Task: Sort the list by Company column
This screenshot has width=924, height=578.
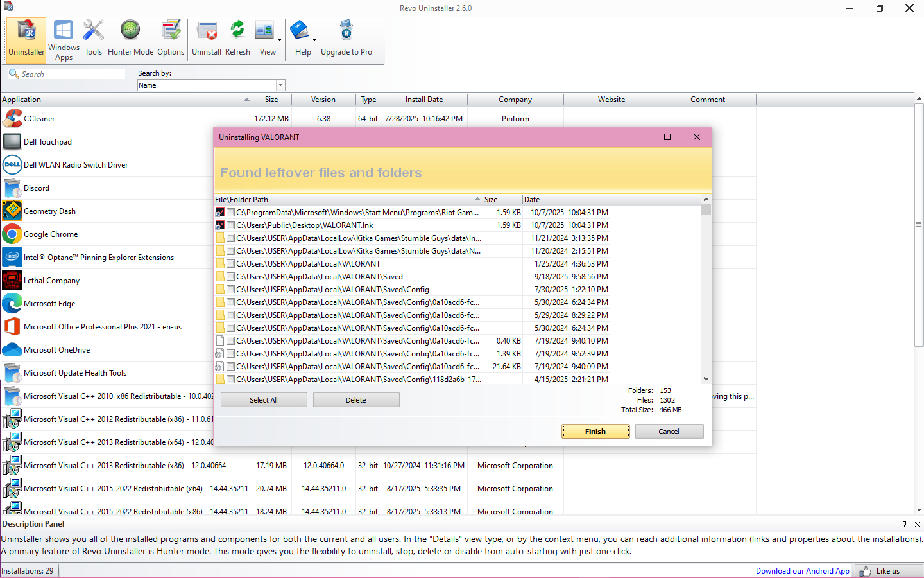Action: pos(515,100)
